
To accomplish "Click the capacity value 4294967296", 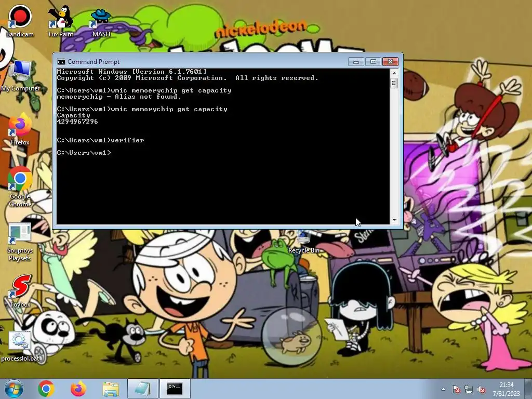I will pos(77,122).
